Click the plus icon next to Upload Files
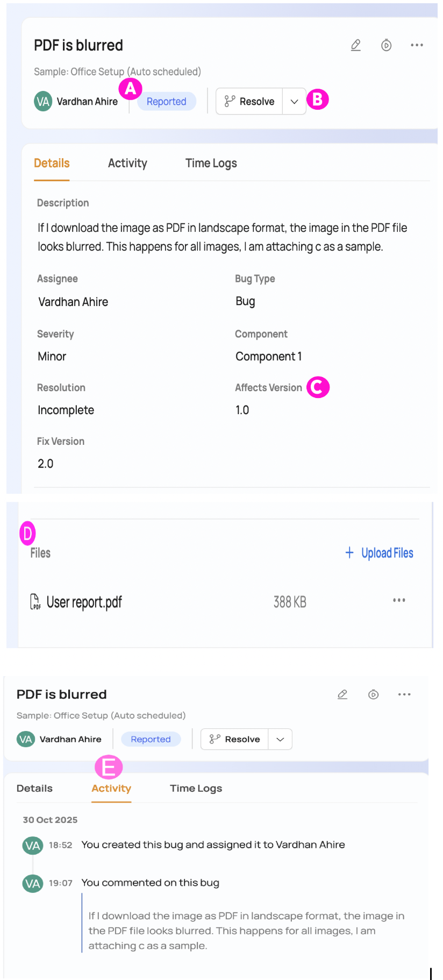Image resolution: width=443 pixels, height=980 pixels. (349, 553)
